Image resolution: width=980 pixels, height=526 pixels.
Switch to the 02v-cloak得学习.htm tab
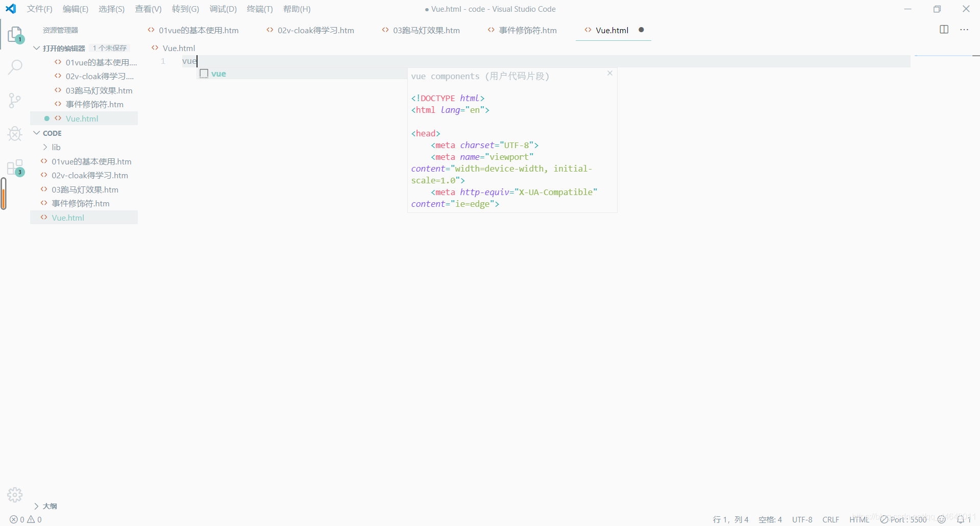pyautogui.click(x=315, y=30)
